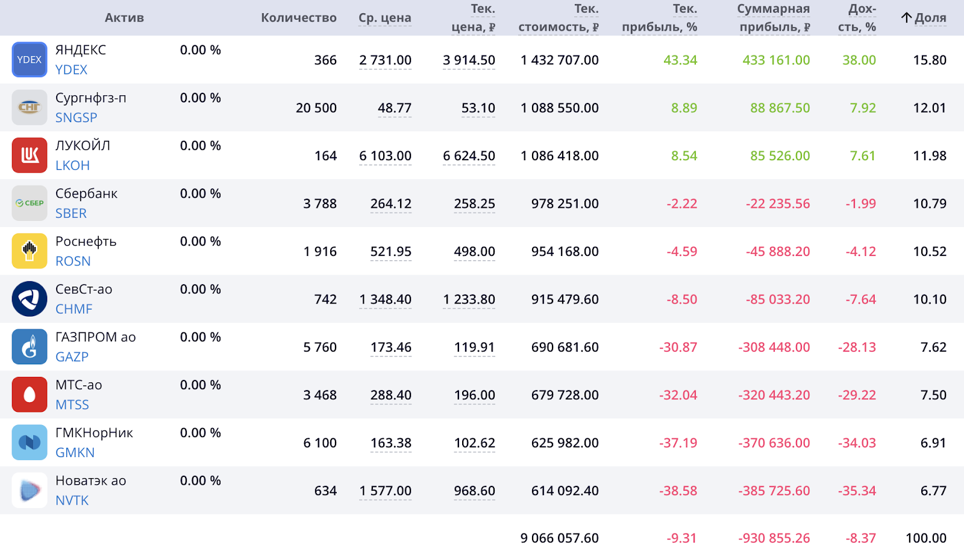
Task: Sort by the Дох-сть, % column header
Action: (857, 18)
